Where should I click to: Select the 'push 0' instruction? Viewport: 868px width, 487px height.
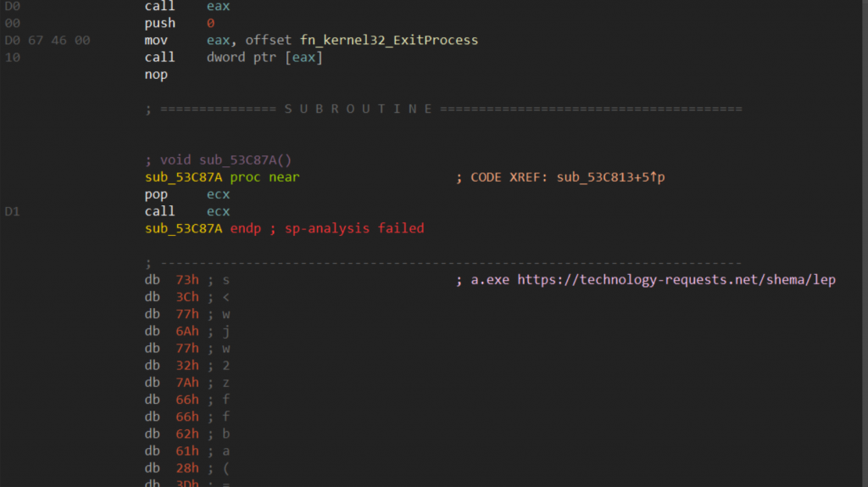[180, 23]
